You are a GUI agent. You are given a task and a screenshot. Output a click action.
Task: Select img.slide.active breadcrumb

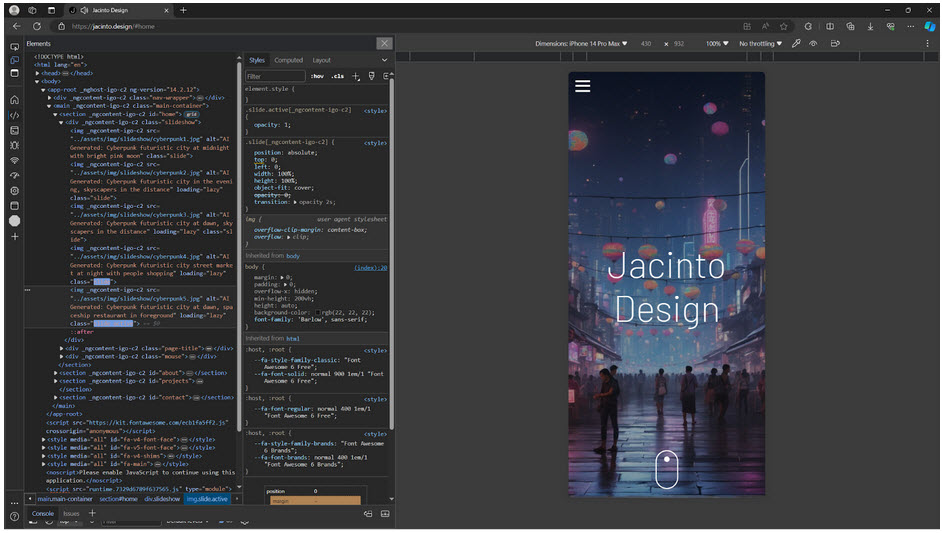207,499
